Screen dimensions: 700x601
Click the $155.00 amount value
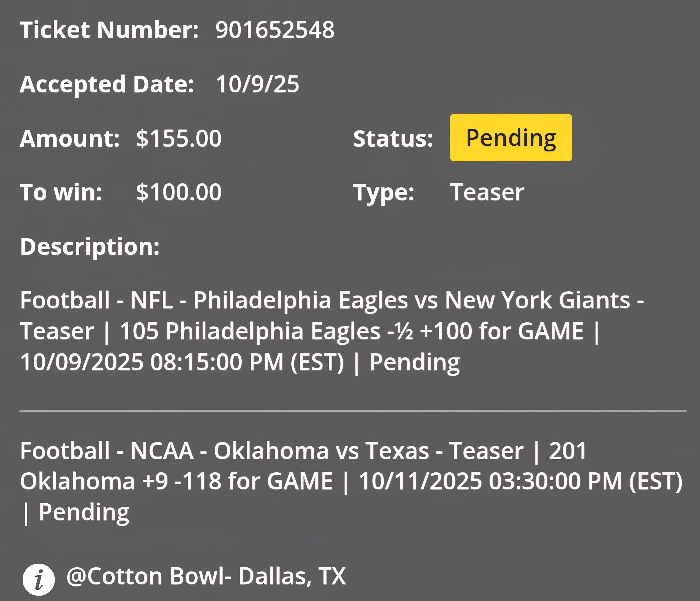tap(179, 138)
